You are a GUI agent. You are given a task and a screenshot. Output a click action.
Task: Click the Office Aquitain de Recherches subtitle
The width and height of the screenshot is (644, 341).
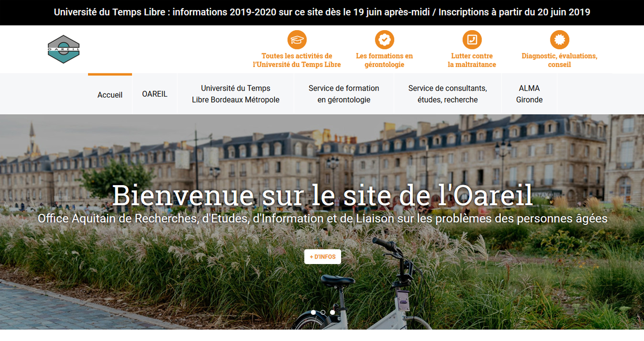[x=323, y=218]
